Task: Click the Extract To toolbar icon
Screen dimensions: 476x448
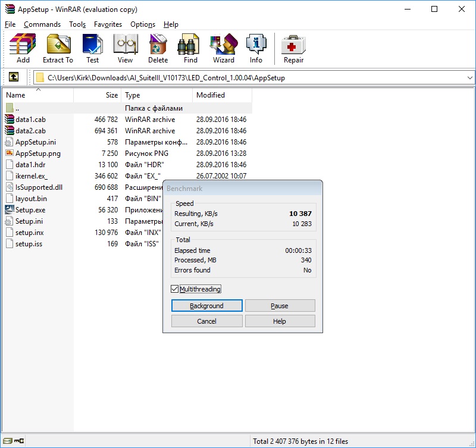Action: (x=58, y=44)
